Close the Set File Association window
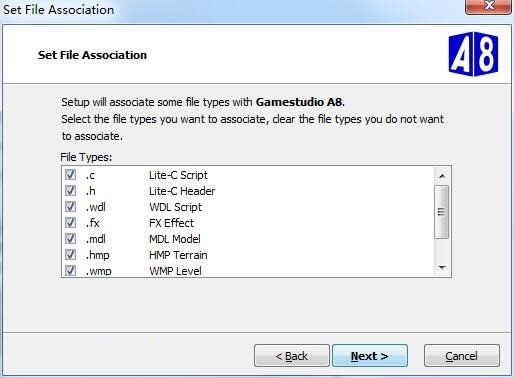This screenshot has height=378, width=514. [x=488, y=6]
